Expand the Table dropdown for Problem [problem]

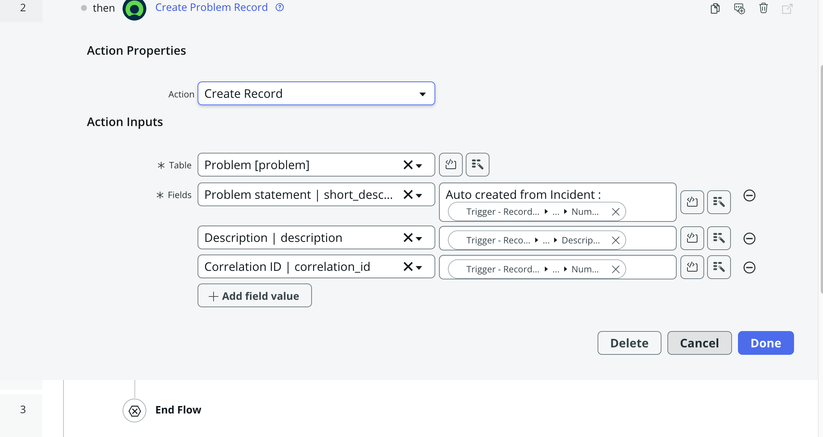coord(419,165)
